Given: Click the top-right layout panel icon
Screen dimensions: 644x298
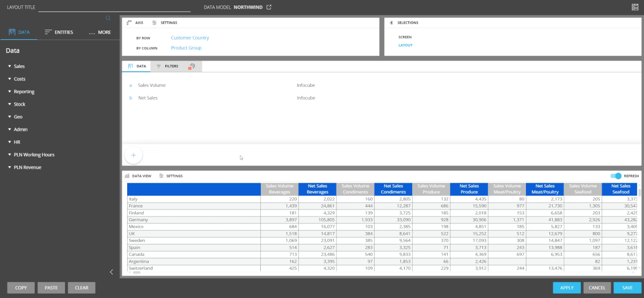Looking at the screenshot, I should tap(635, 7).
